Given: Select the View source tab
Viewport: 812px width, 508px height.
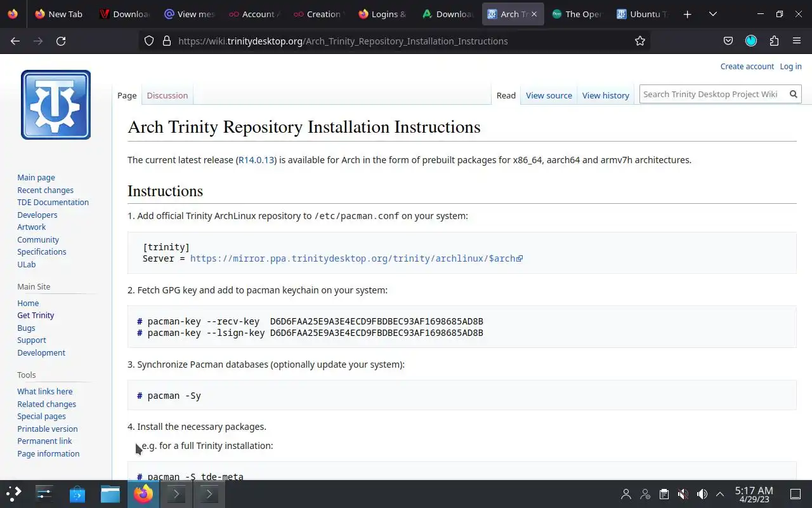Looking at the screenshot, I should tap(549, 95).
